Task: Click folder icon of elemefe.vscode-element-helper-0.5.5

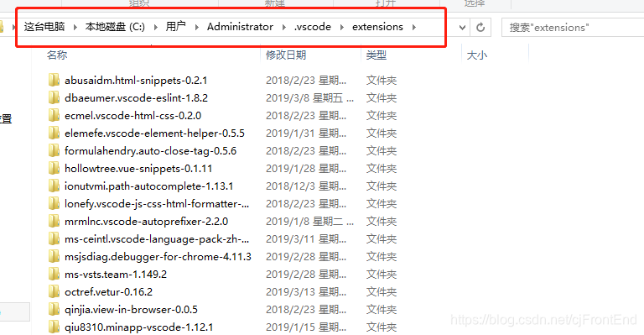Action: pos(54,133)
